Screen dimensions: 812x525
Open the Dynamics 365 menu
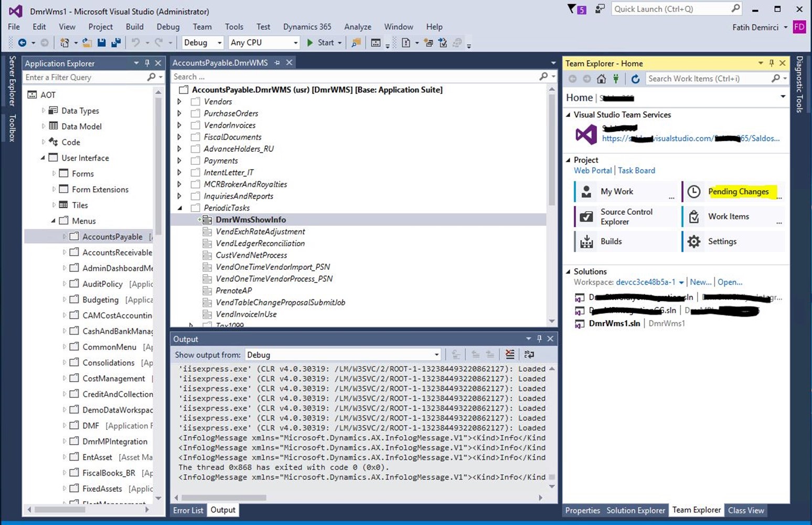307,27
